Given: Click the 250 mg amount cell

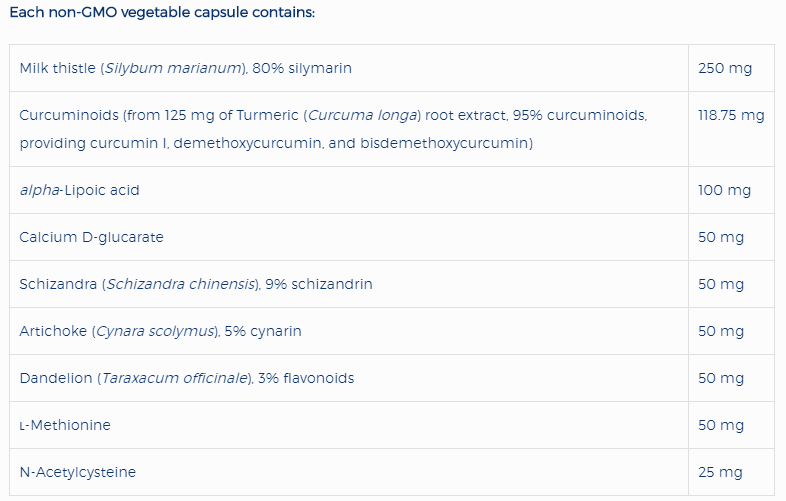Looking at the screenshot, I should click(x=724, y=68).
